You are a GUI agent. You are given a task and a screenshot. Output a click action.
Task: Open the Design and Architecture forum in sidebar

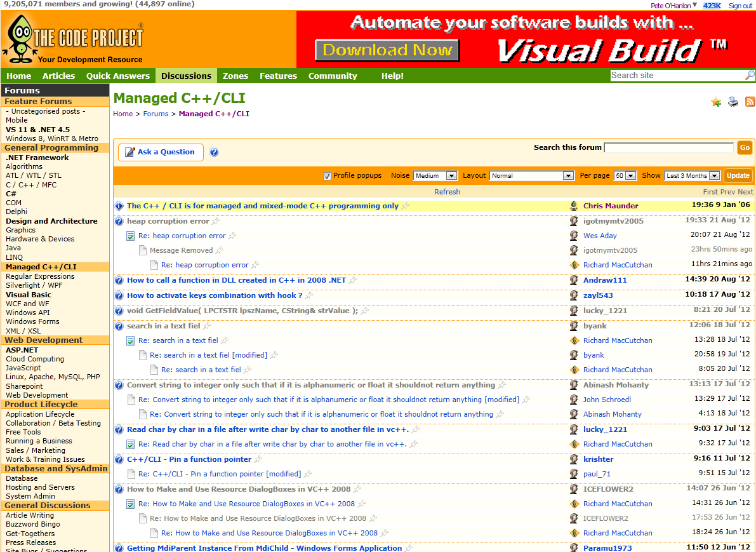(x=51, y=221)
